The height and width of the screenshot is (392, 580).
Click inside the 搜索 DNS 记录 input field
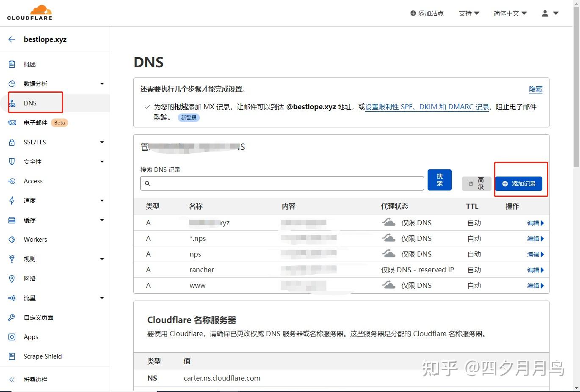point(282,183)
